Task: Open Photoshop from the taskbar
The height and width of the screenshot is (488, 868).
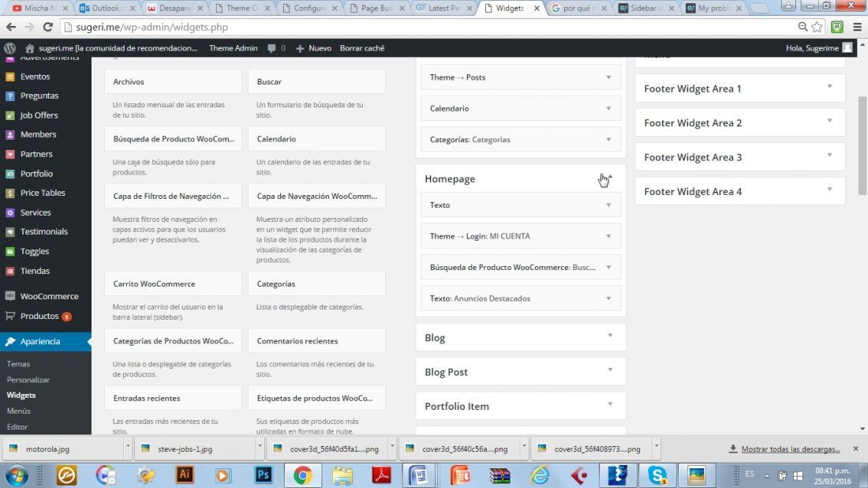Action: (x=264, y=475)
